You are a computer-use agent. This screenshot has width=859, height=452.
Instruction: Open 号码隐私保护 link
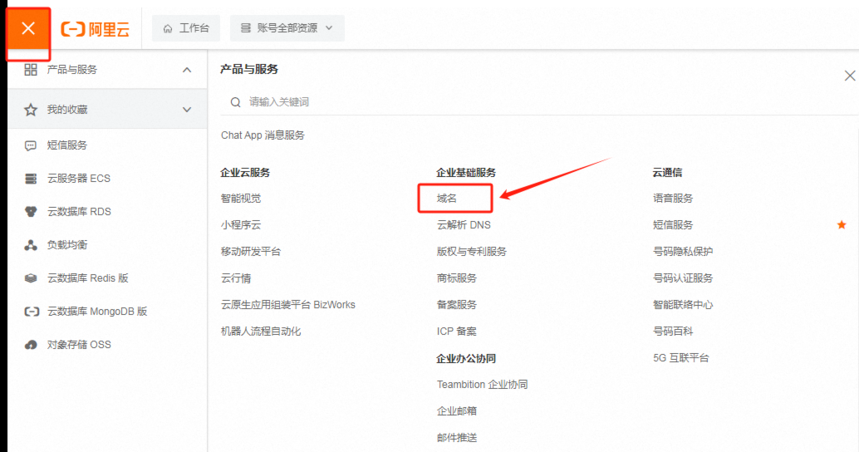coord(683,251)
